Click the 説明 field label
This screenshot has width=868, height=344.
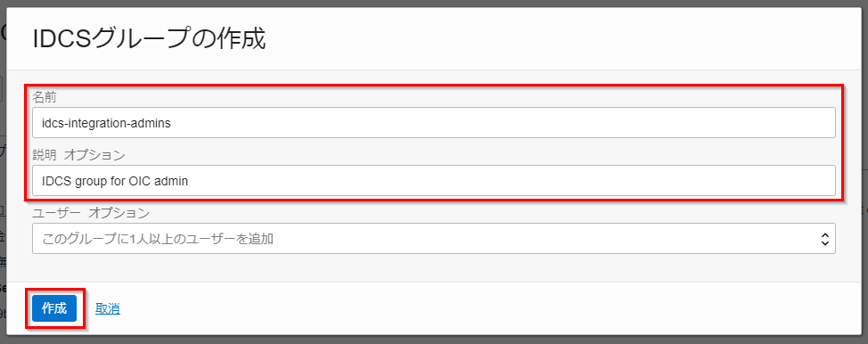point(45,155)
